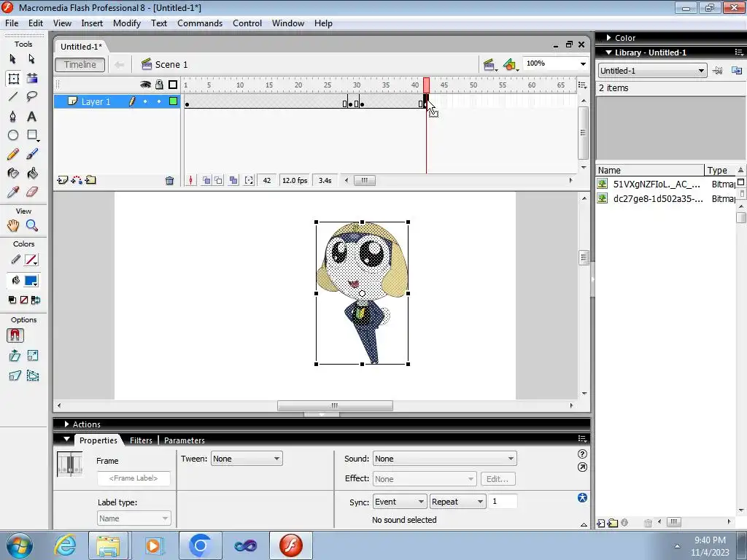The width and height of the screenshot is (747, 560).
Task: Select the Brush tool
Action: tap(32, 155)
